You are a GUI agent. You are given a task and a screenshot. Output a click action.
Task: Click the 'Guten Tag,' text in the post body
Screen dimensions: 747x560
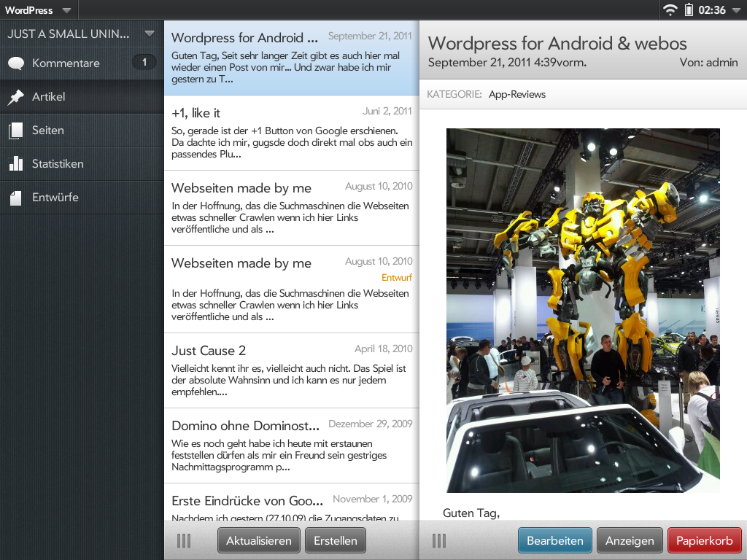click(471, 513)
